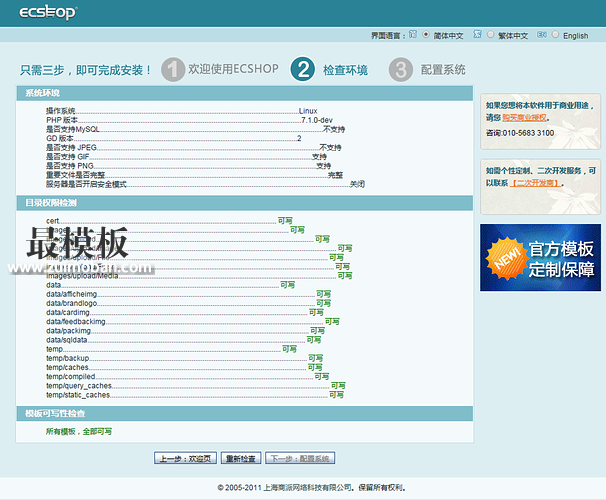Open the 官方模板 定制保障 banner

coord(540,257)
